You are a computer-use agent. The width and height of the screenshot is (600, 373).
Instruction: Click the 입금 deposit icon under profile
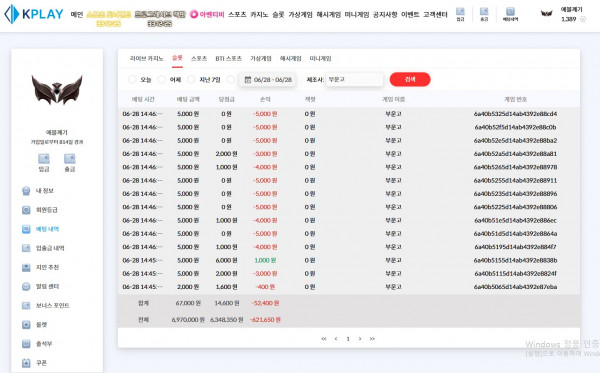[x=44, y=158]
